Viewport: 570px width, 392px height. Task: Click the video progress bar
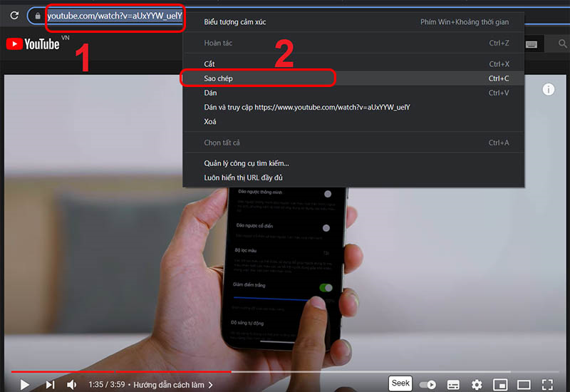click(x=285, y=371)
